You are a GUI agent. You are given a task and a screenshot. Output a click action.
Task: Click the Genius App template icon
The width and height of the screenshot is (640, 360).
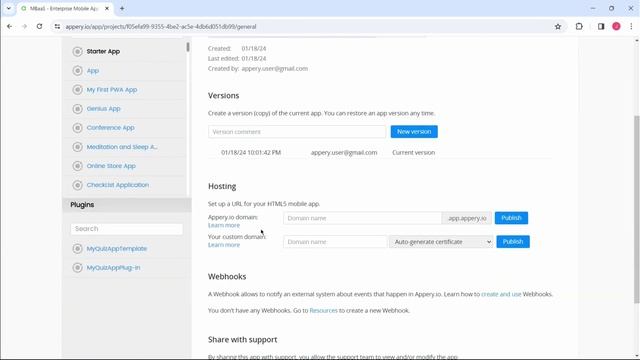click(x=77, y=109)
